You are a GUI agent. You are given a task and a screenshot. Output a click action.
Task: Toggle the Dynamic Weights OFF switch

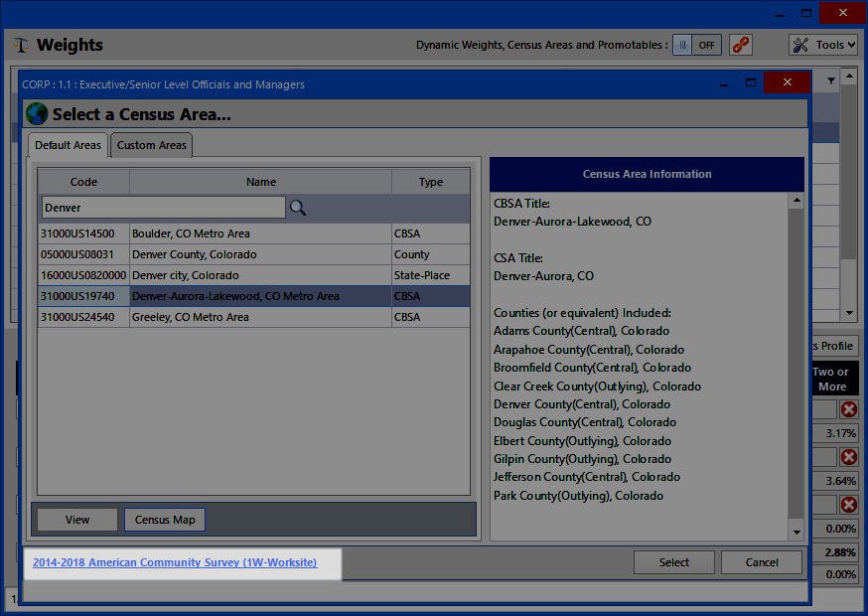[697, 45]
